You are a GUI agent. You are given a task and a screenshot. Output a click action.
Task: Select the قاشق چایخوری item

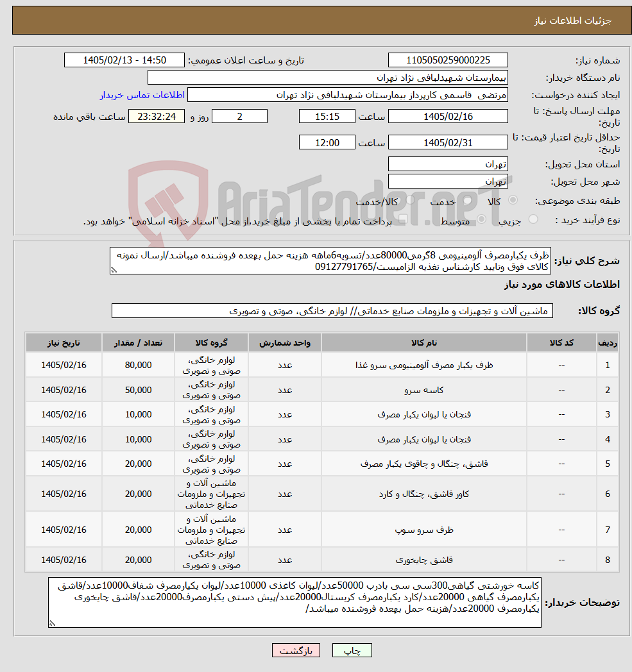point(424,560)
